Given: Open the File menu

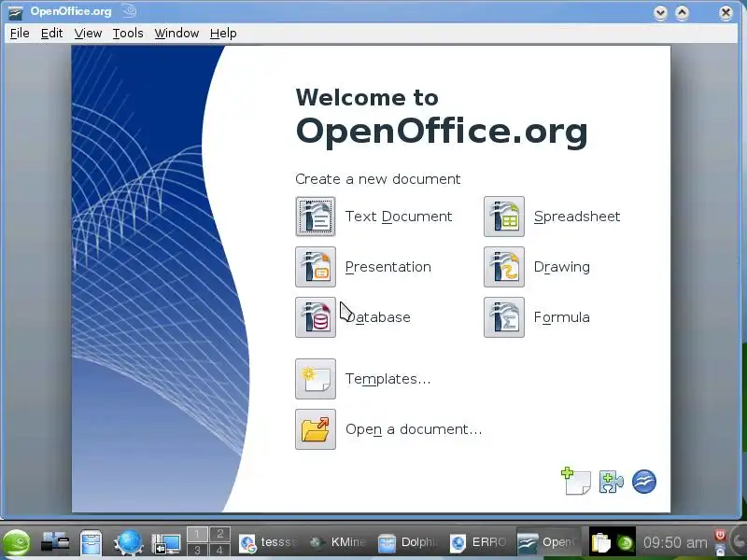Looking at the screenshot, I should pyautogui.click(x=20, y=34).
